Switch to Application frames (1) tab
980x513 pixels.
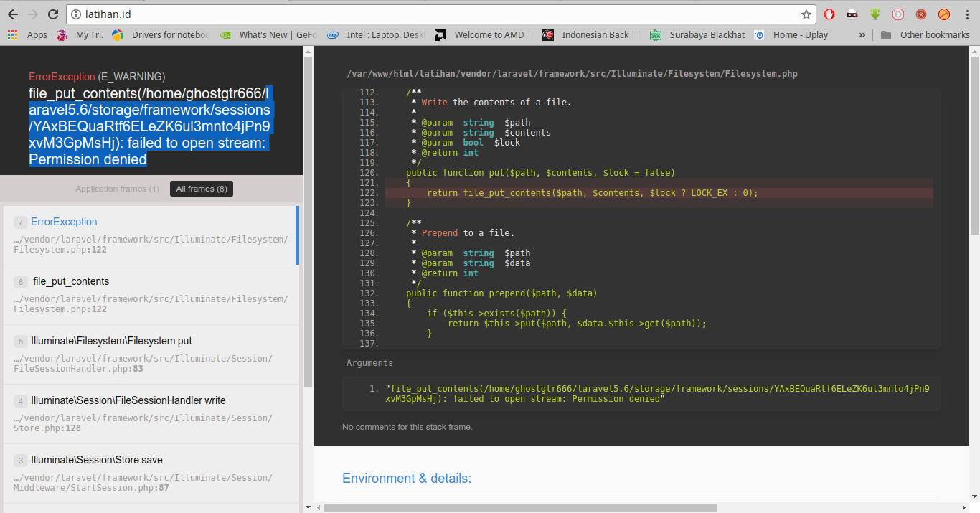(x=118, y=189)
